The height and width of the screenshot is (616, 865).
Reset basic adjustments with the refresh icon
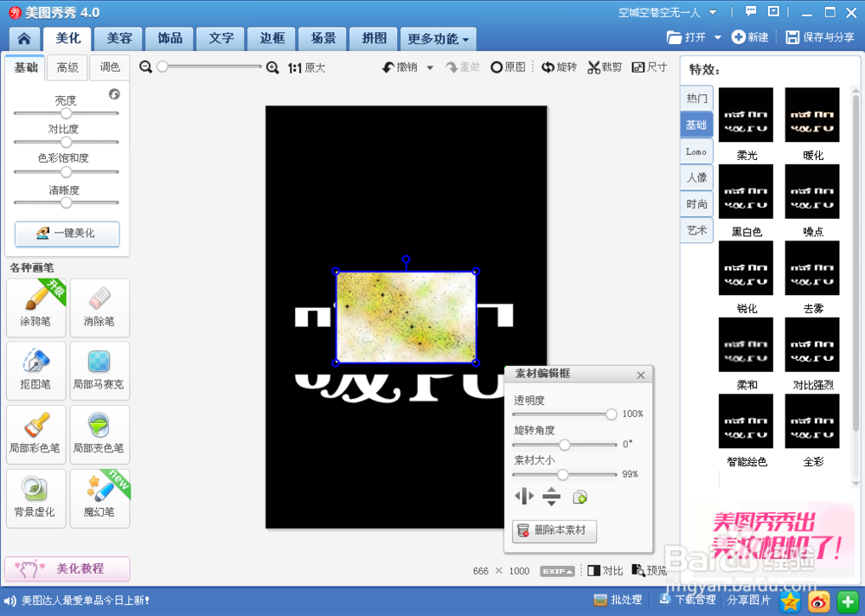tap(114, 93)
